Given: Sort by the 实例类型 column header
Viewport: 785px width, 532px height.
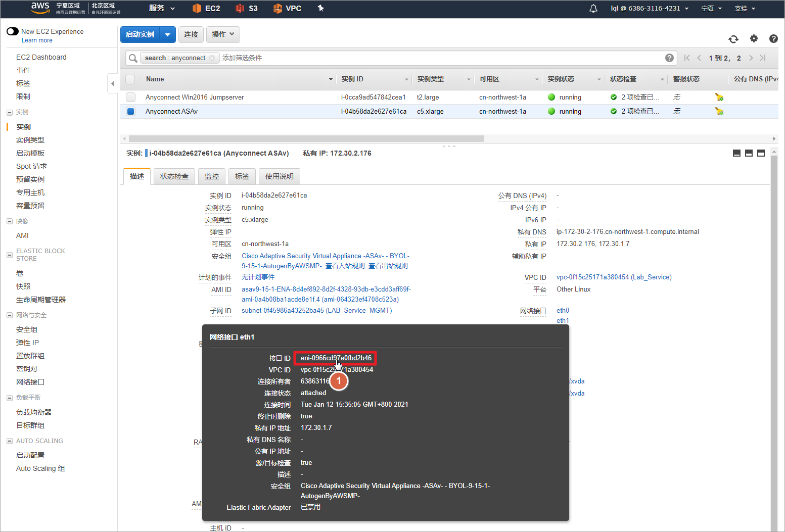Looking at the screenshot, I should pyautogui.click(x=431, y=79).
